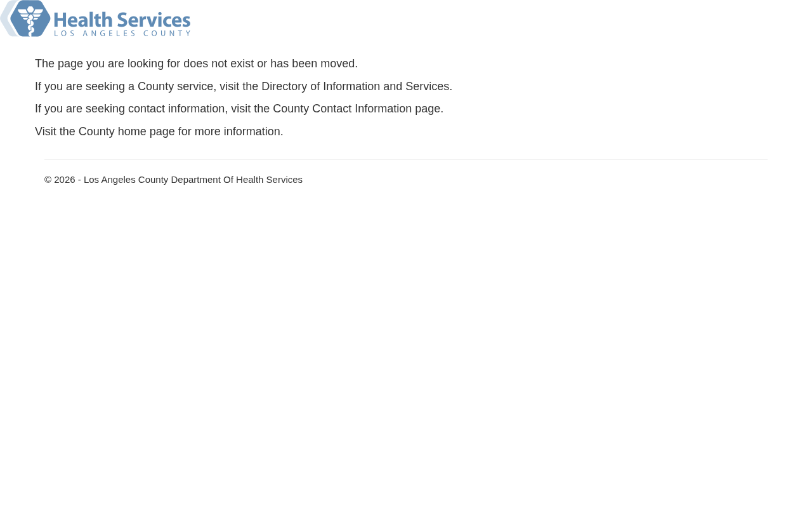
Task: Click the horizontal divider above the footer
Action: (406, 159)
